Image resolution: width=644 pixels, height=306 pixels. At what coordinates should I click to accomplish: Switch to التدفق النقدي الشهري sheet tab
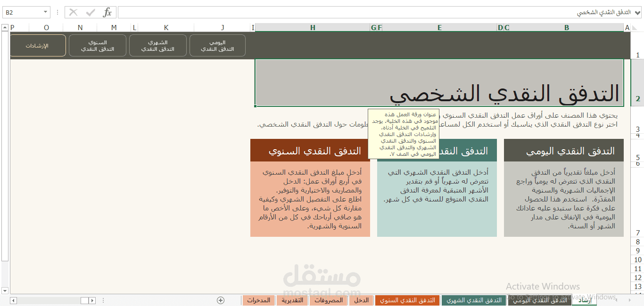pos(474,300)
